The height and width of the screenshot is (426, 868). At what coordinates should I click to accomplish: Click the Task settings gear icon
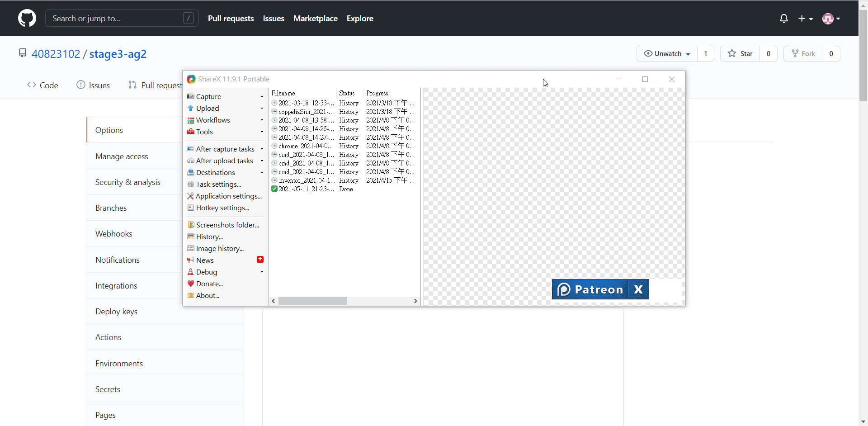(191, 184)
